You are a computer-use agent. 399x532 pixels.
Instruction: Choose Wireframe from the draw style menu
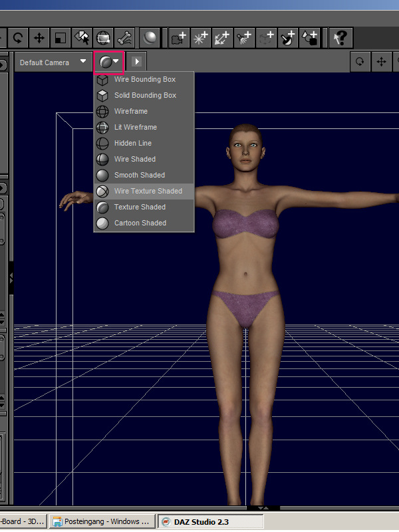(x=130, y=112)
